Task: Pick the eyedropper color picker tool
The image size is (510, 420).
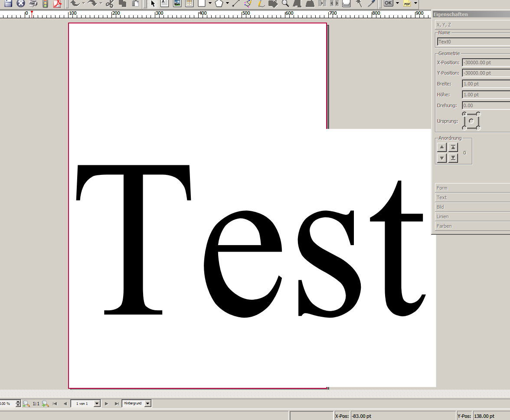Action: click(371, 3)
